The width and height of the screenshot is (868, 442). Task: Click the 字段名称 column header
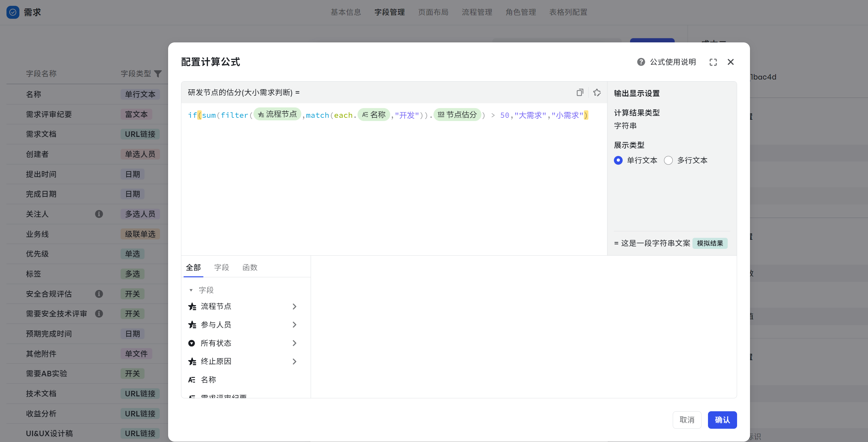click(41, 73)
